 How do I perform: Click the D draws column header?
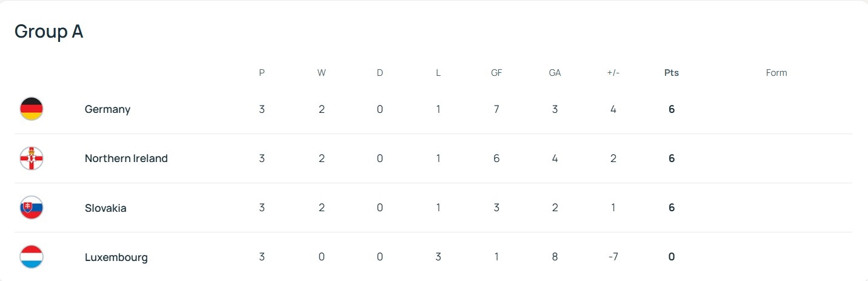tap(380, 73)
